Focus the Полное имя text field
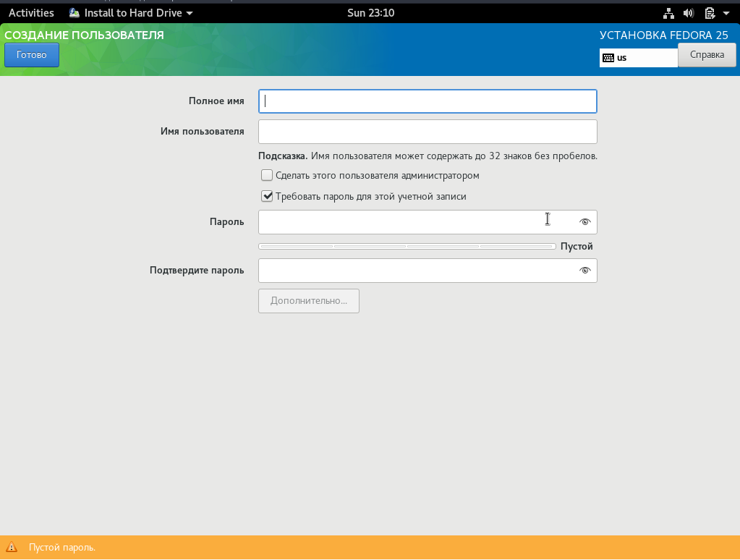 click(x=428, y=101)
